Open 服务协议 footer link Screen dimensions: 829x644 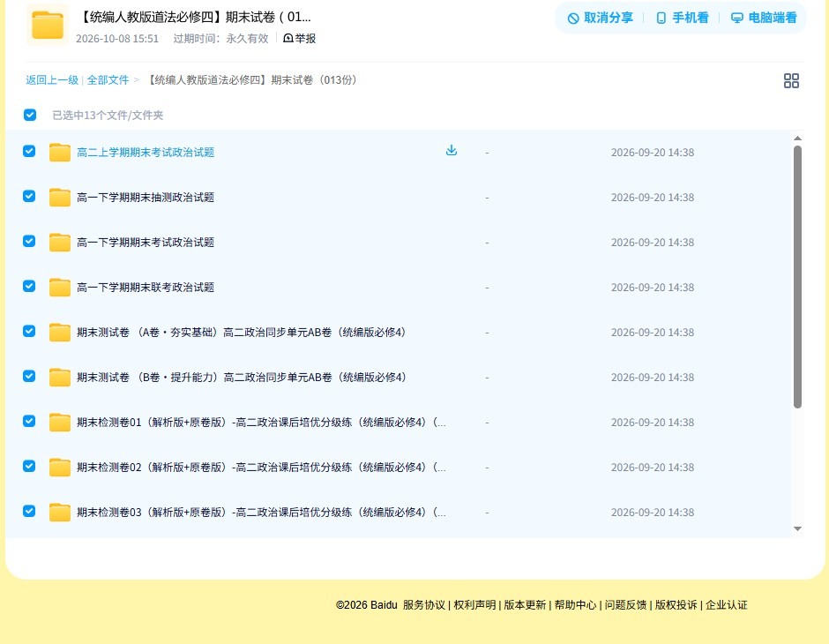click(x=424, y=605)
